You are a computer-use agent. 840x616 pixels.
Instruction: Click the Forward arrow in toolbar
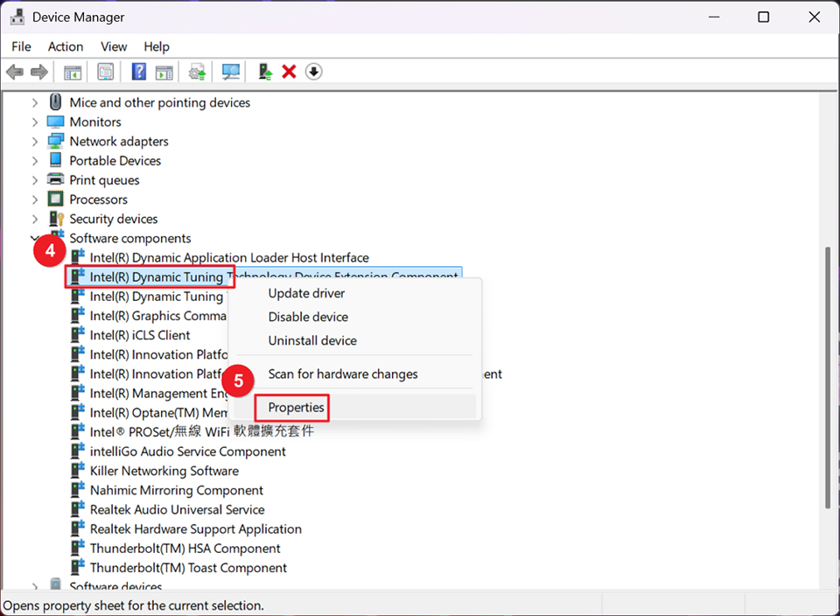(x=39, y=71)
